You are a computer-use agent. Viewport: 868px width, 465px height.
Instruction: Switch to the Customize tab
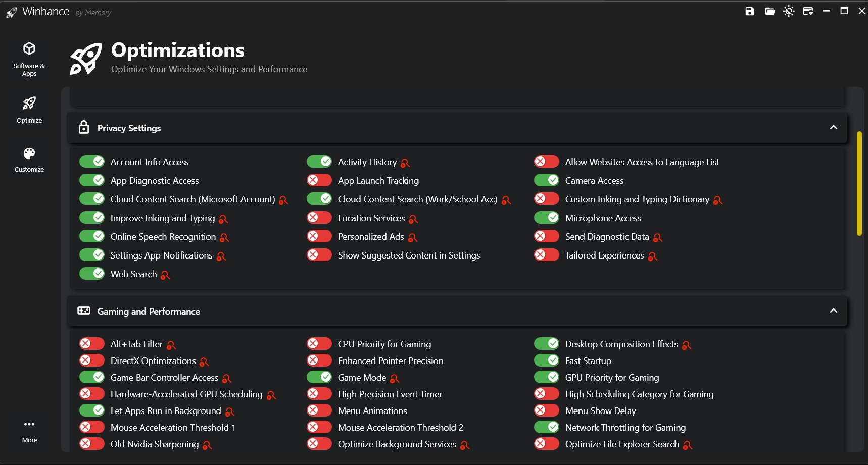click(29, 160)
